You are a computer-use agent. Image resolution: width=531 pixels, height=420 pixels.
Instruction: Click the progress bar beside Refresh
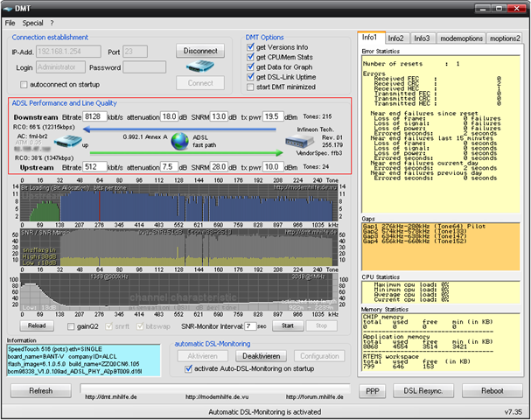[x=215, y=388]
